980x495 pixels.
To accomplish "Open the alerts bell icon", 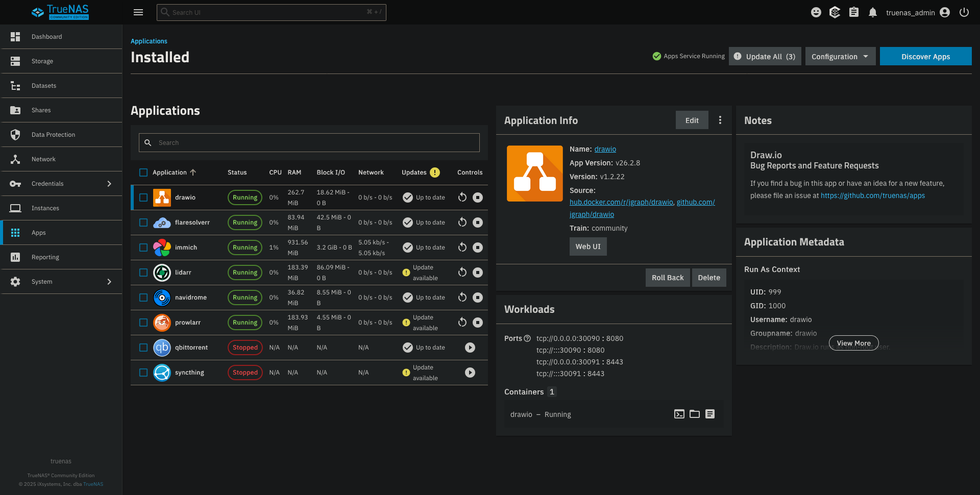I will pos(873,12).
